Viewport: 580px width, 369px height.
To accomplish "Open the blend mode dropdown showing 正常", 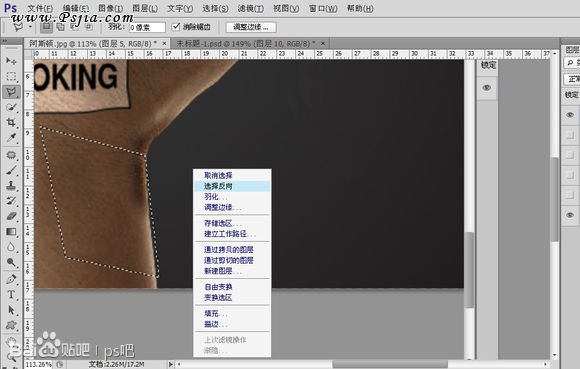I will point(572,79).
